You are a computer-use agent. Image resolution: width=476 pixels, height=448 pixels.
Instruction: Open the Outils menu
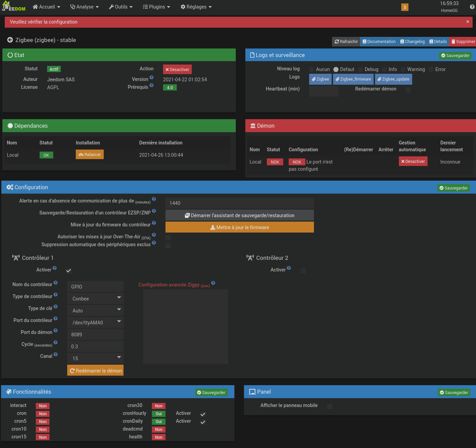coord(121,7)
